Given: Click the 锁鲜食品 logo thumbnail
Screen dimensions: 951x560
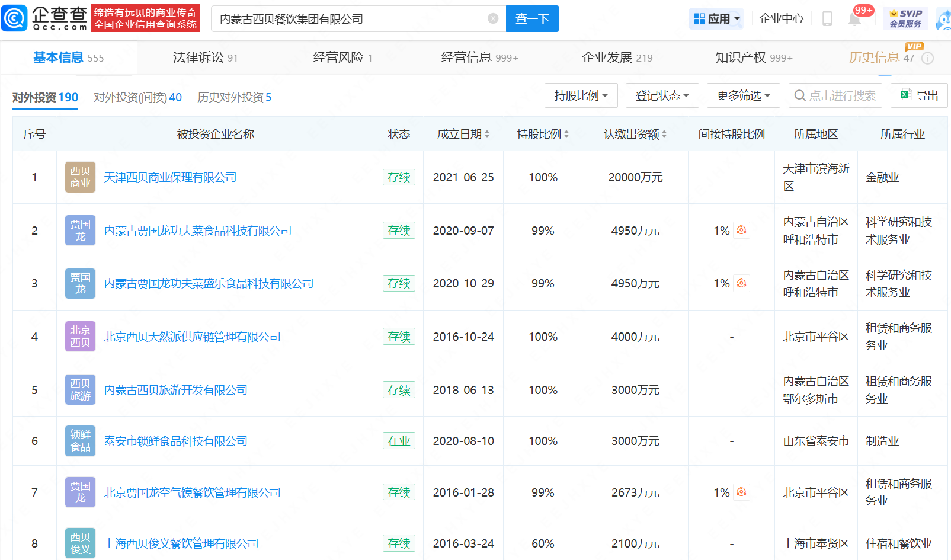Looking at the screenshot, I should click(80, 441).
